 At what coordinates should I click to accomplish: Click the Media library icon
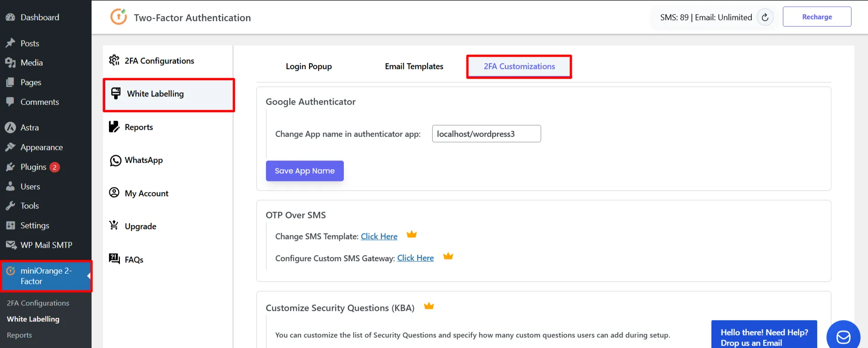tap(10, 63)
